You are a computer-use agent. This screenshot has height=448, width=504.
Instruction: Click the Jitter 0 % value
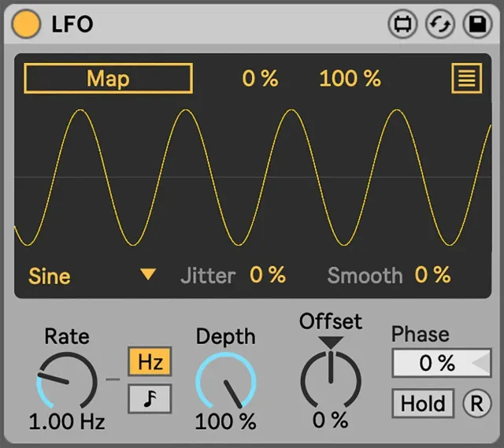point(268,275)
